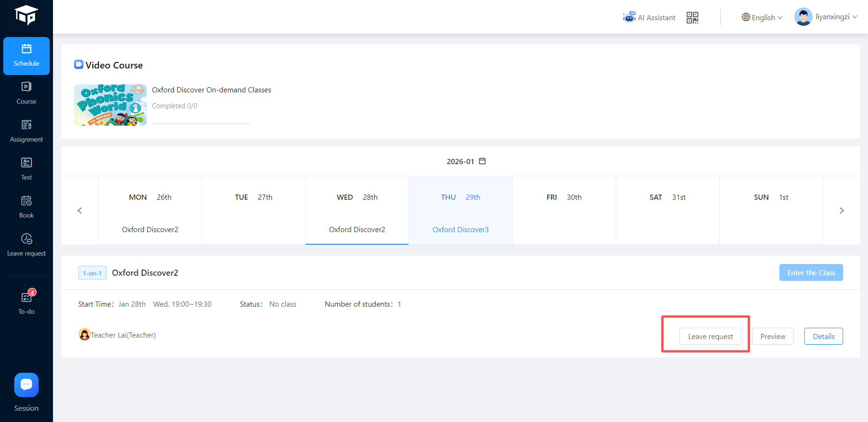This screenshot has height=422, width=868.
Task: Open the Schedule sidebar section
Action: click(x=26, y=56)
